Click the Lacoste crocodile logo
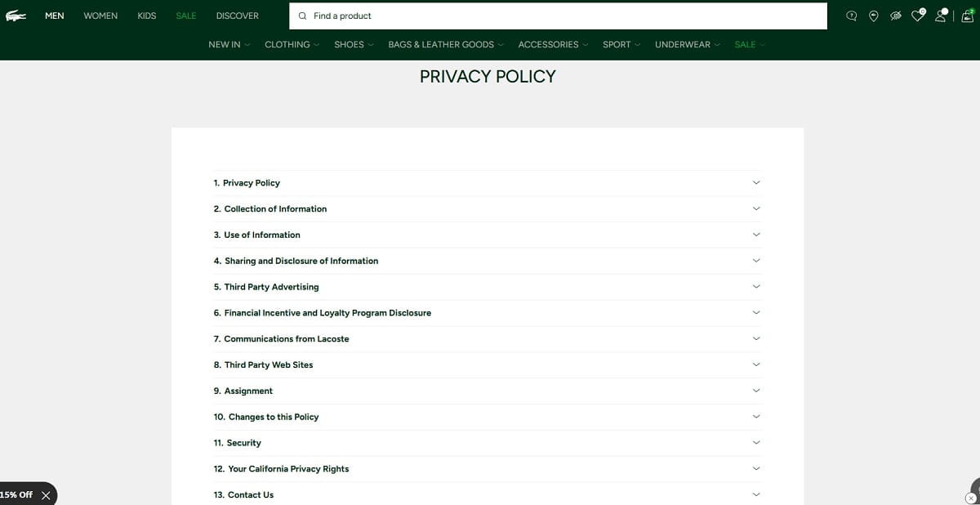 pos(16,16)
